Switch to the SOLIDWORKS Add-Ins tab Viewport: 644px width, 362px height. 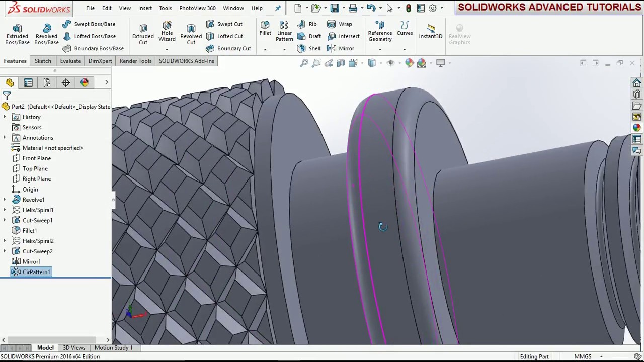pos(187,61)
